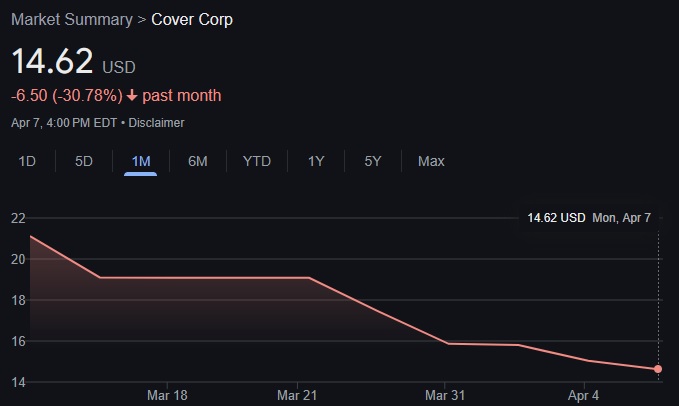Screen dimensions: 679x406
Task: Click the red down-arrow change icon
Action: coord(132,96)
